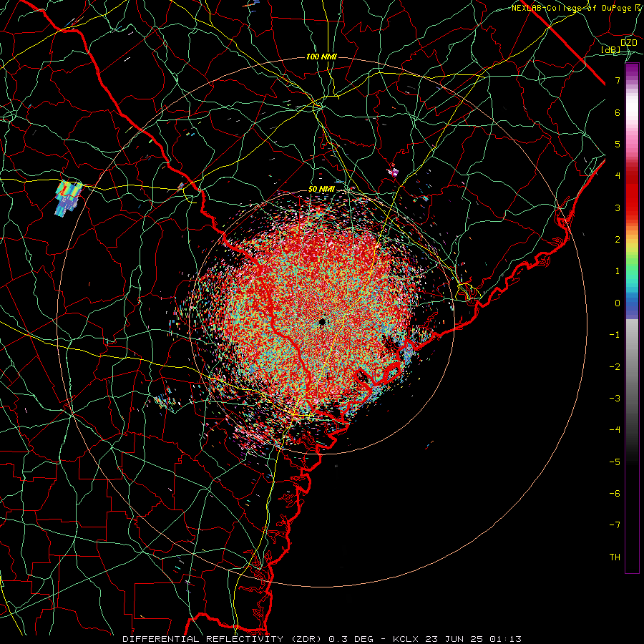Click the "100 NMI" range ring label
644x644 pixels.
321,57
